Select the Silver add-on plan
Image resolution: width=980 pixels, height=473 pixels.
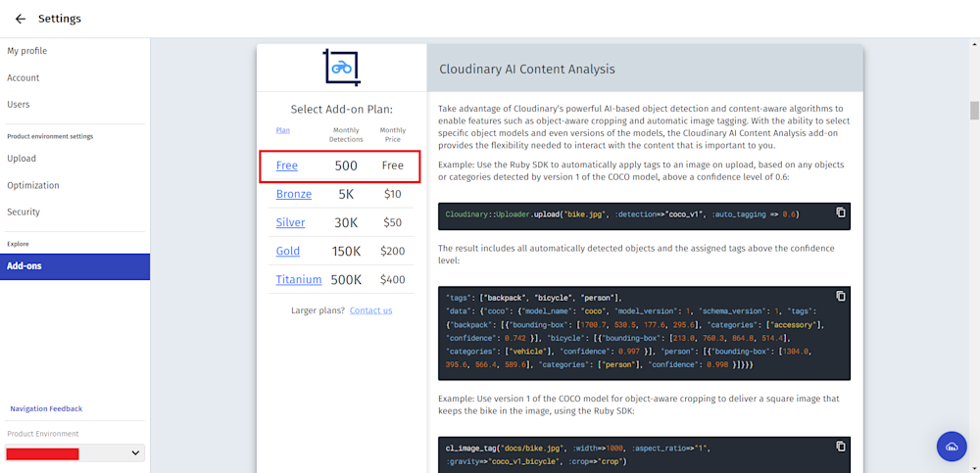(291, 222)
